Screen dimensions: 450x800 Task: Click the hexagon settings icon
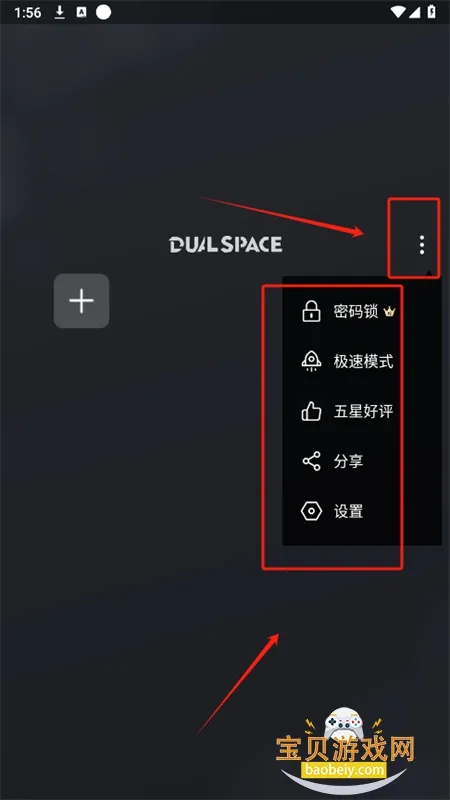pyautogui.click(x=311, y=511)
